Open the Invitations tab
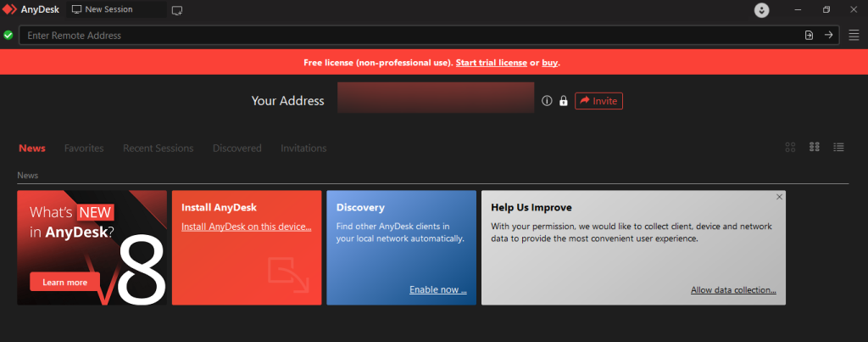 tap(303, 148)
